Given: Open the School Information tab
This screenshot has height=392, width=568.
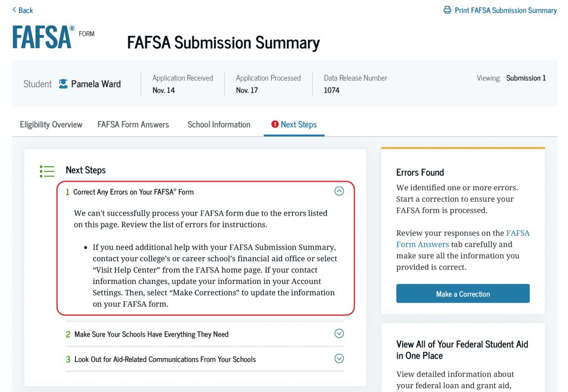Looking at the screenshot, I should [x=219, y=124].
